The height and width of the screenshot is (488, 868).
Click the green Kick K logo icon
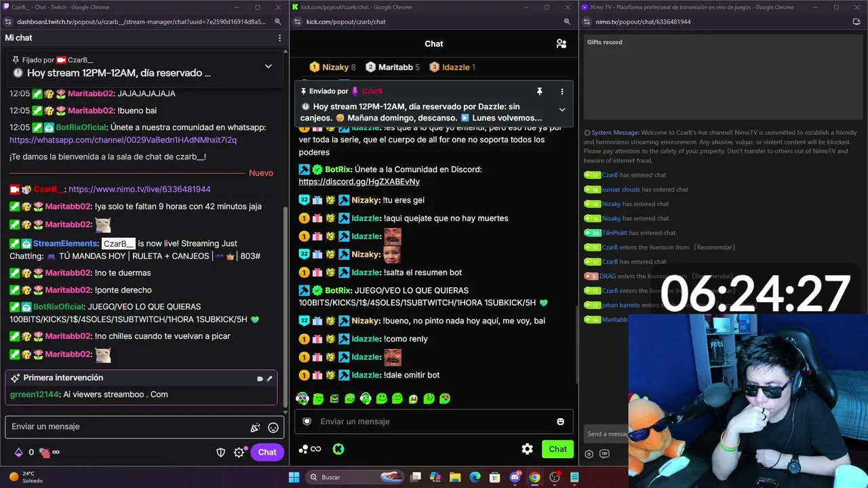point(338,449)
